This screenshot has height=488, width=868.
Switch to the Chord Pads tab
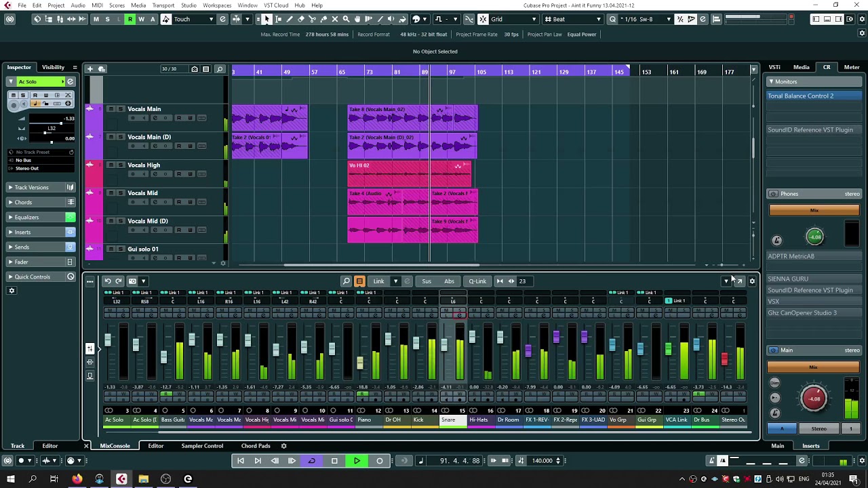point(256,446)
